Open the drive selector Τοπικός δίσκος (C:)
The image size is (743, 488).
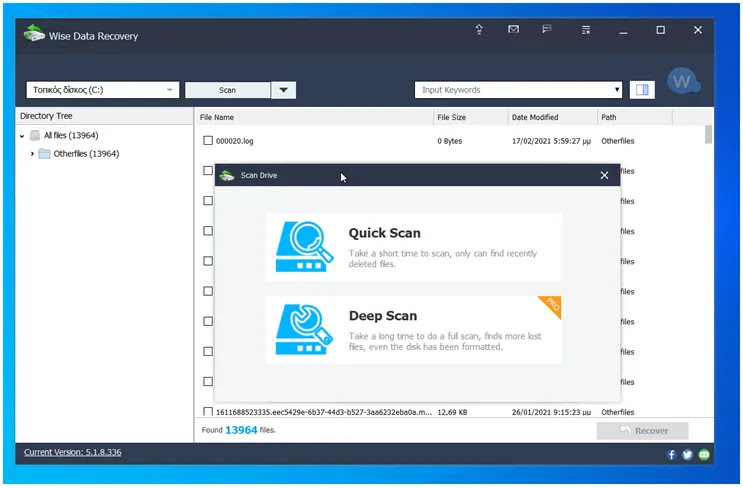point(102,90)
